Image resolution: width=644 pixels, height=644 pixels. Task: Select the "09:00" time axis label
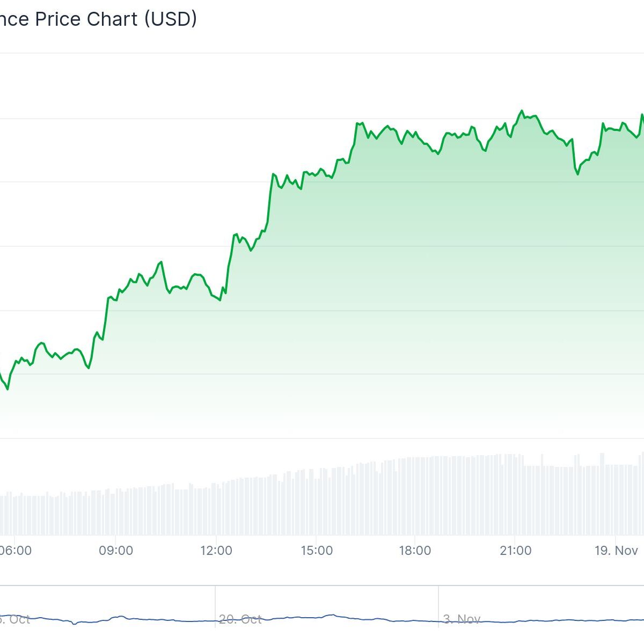point(116,551)
